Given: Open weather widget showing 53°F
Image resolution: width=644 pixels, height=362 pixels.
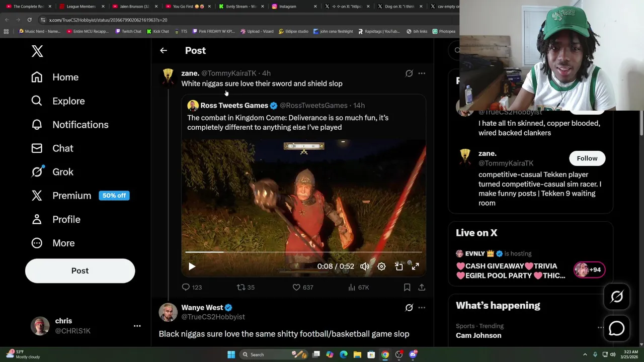Looking at the screenshot, I should tap(22, 354).
